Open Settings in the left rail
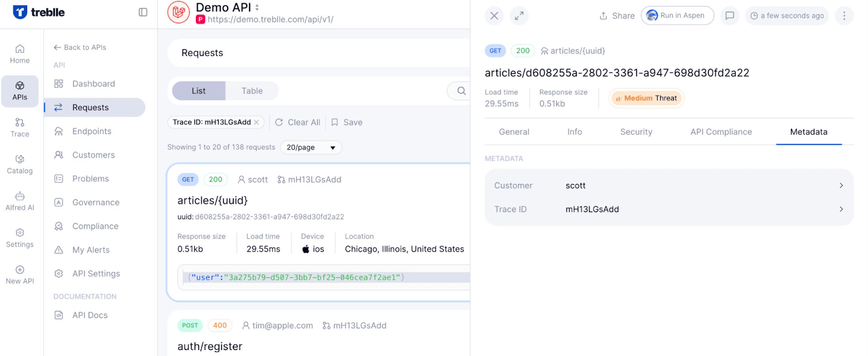The height and width of the screenshot is (356, 868). click(20, 239)
